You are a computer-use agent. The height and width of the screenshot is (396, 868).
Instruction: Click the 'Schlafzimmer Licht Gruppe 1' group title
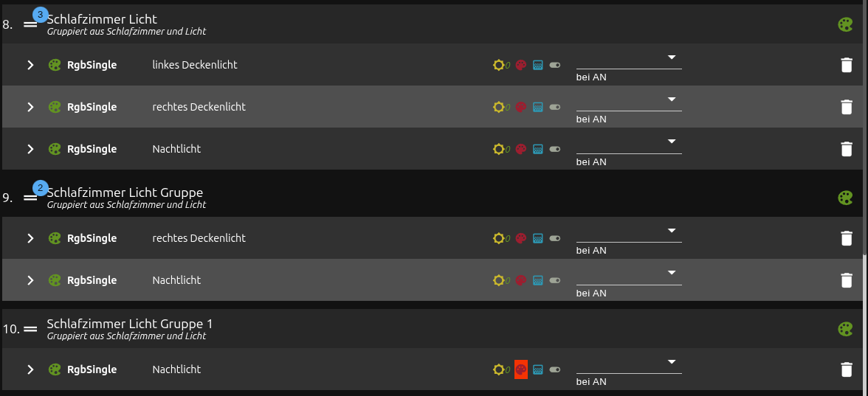[130, 324]
